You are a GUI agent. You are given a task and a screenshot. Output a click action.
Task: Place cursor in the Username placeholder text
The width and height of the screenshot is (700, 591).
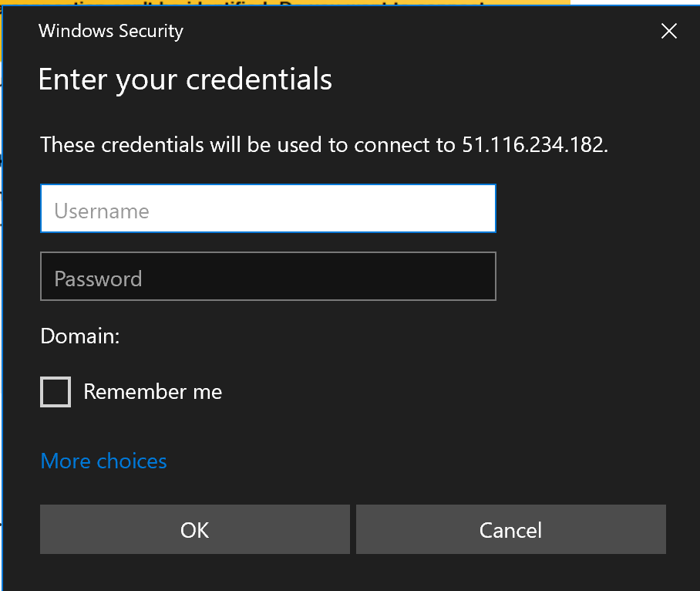102,211
